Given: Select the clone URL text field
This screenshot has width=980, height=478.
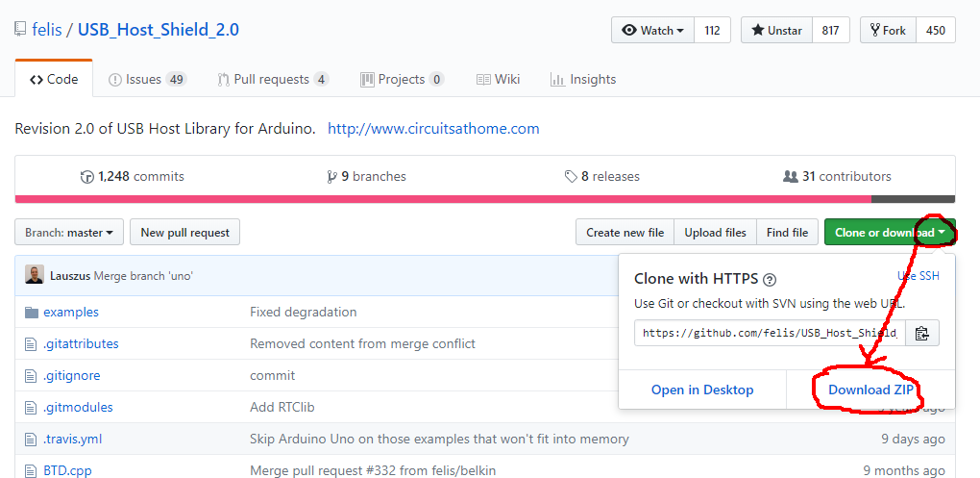Looking at the screenshot, I should point(770,334).
